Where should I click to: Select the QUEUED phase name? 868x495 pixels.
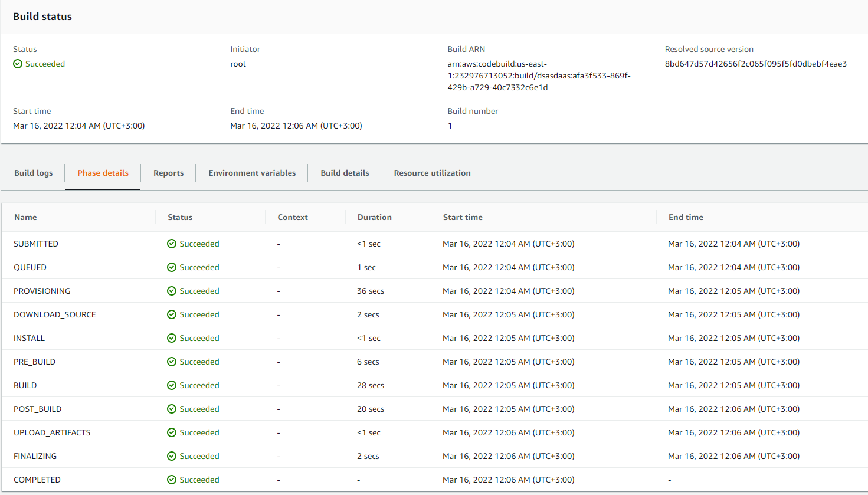[30, 267]
